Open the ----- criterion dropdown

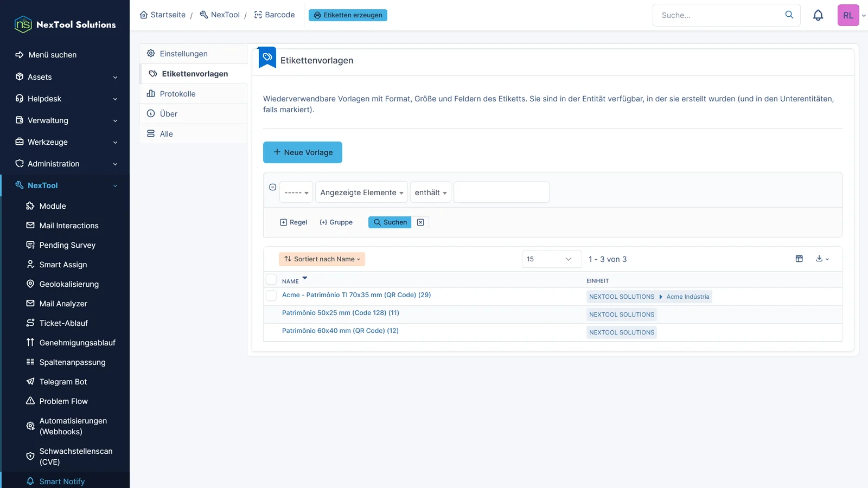pos(296,192)
